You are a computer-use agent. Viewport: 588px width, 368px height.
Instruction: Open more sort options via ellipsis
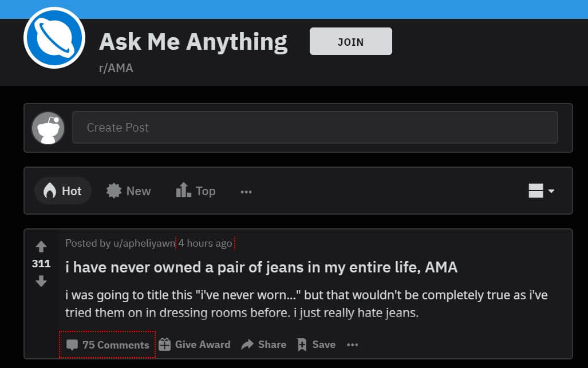(x=246, y=192)
